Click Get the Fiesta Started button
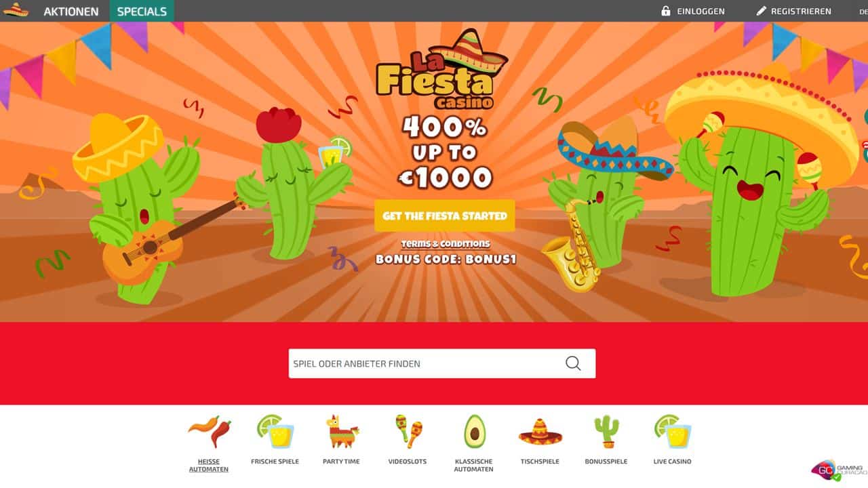The height and width of the screenshot is (488, 868). coord(445,216)
